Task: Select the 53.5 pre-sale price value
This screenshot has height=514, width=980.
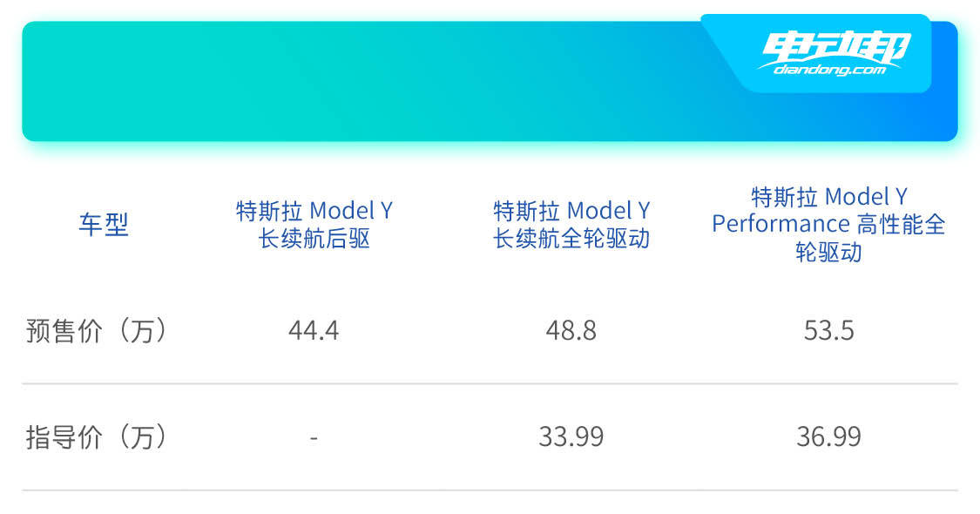Action: (x=828, y=331)
